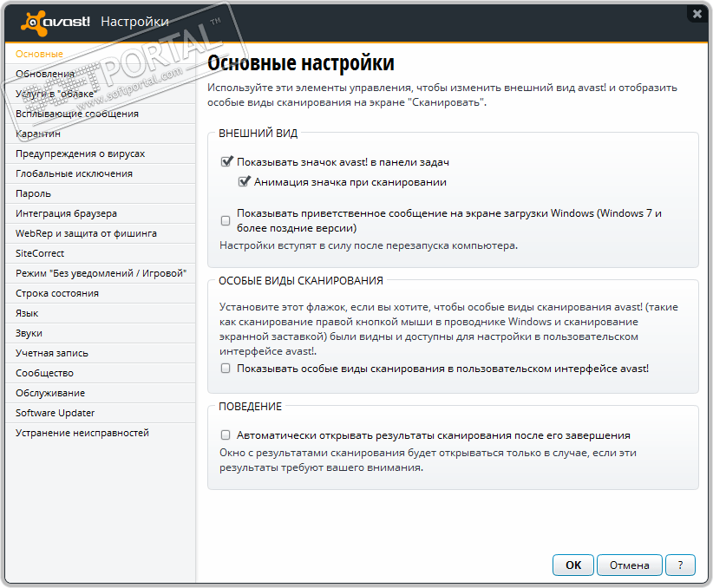Close the settings window with X button

click(697, 14)
